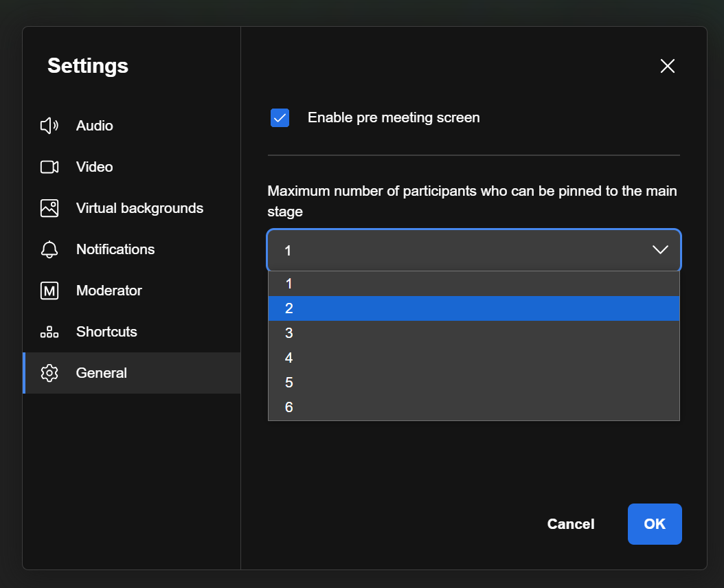This screenshot has height=588, width=724.
Task: Switch to the Moderator tab
Action: [109, 291]
